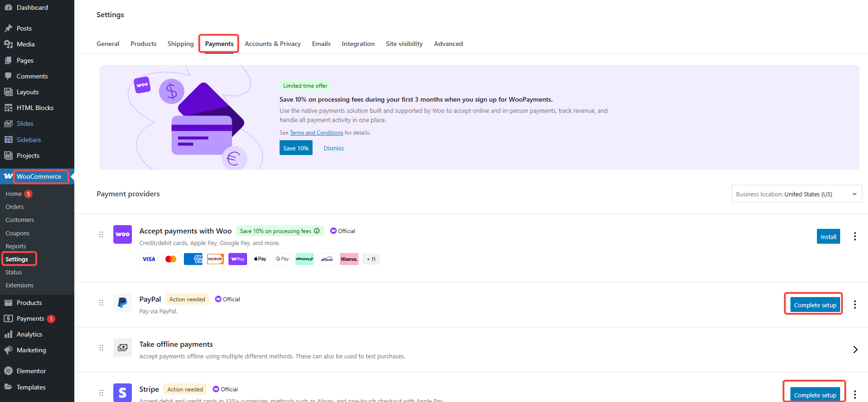Click the purple Woo provider logo
This screenshot has height=402, width=868.
(x=123, y=234)
